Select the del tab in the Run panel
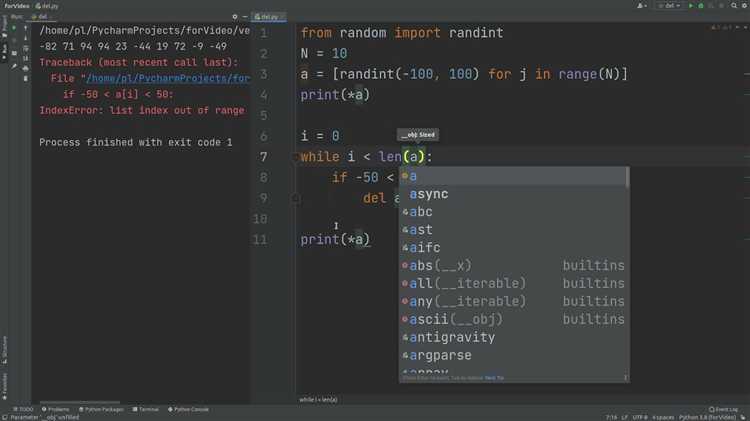Screen dimensions: 750x421 (40, 17)
